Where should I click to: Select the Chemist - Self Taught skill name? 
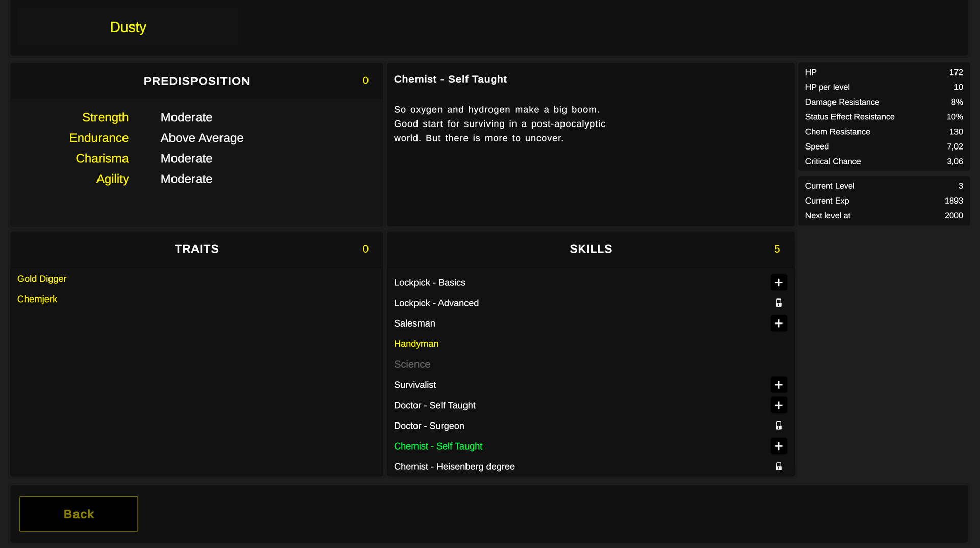(x=438, y=446)
